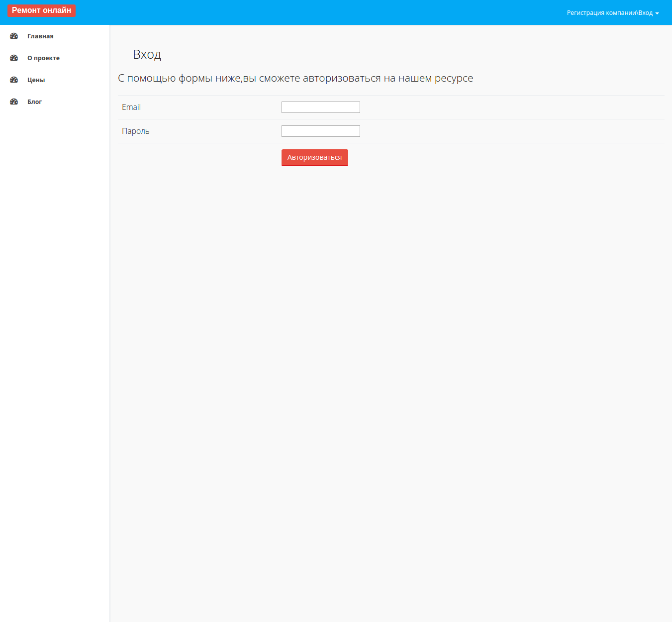This screenshot has width=672, height=622.
Task: Click the Вход page heading
Action: [x=147, y=54]
